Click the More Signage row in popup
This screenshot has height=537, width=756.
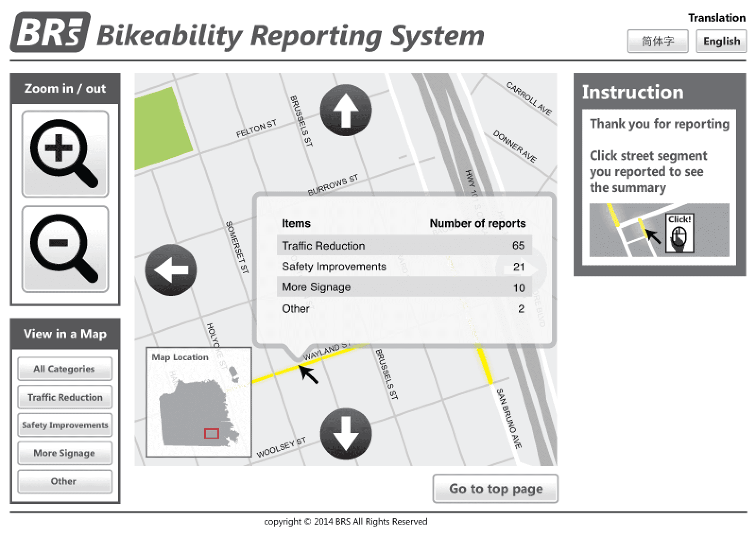tap(404, 287)
